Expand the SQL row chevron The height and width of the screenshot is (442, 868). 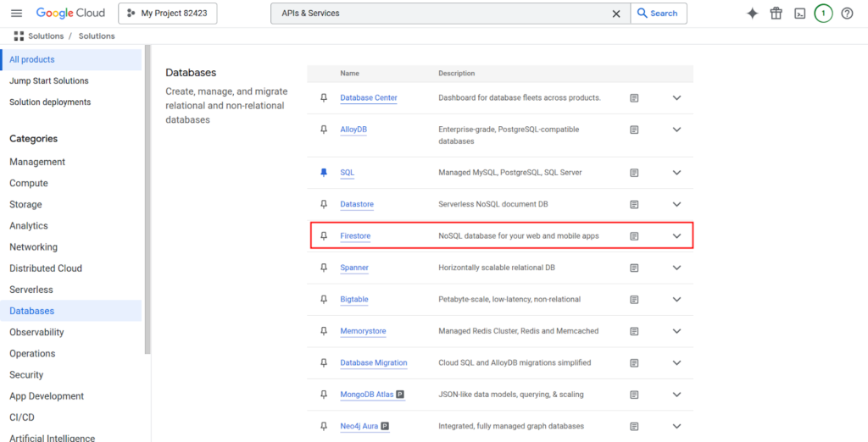point(676,173)
